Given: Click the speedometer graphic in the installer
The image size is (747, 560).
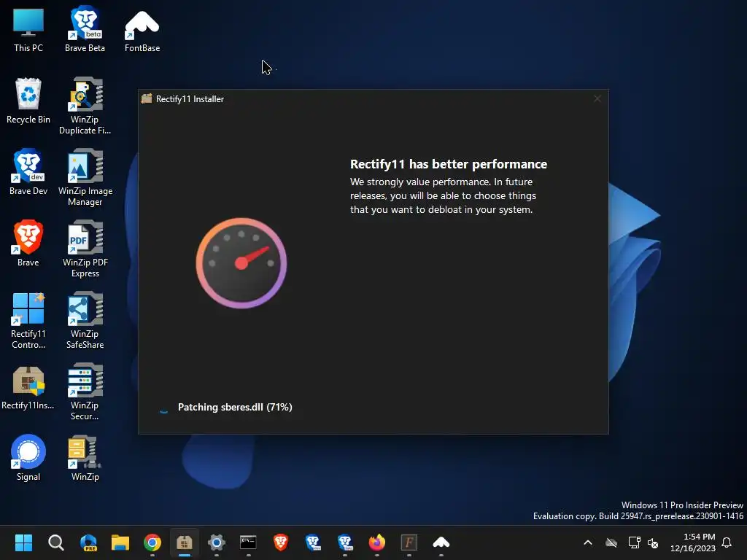Looking at the screenshot, I should point(241,262).
